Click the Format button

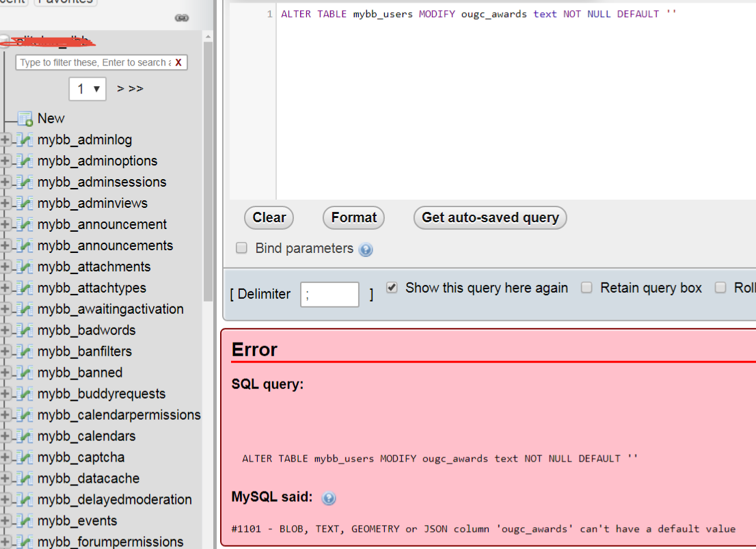pos(353,217)
